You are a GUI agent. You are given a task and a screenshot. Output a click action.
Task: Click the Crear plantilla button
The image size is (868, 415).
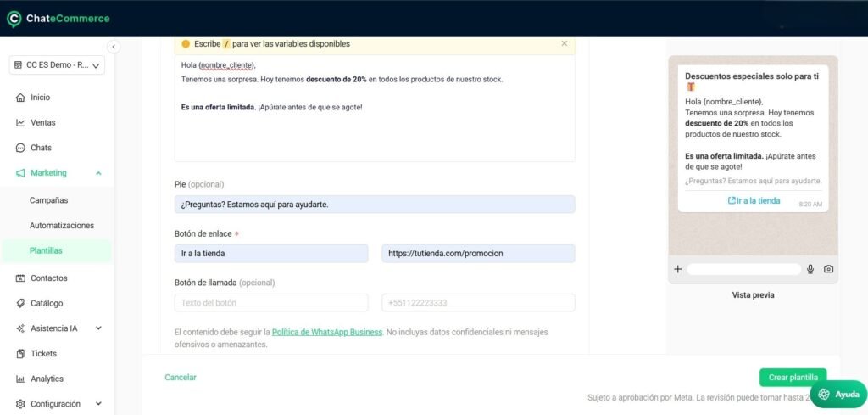pyautogui.click(x=793, y=378)
